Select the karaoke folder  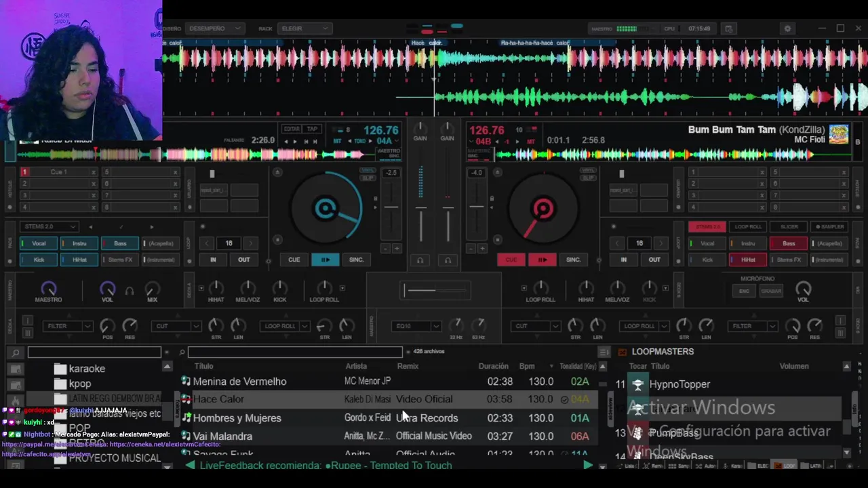[87, 369]
